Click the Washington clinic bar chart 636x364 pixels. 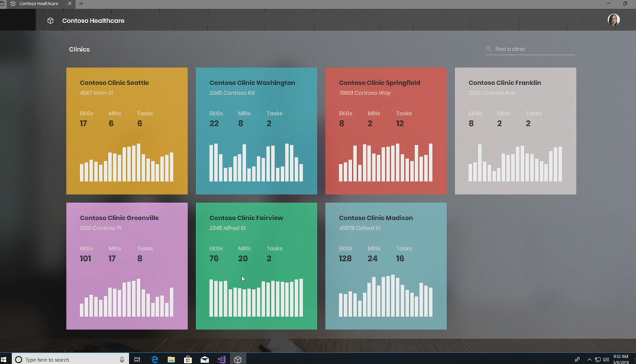click(256, 162)
